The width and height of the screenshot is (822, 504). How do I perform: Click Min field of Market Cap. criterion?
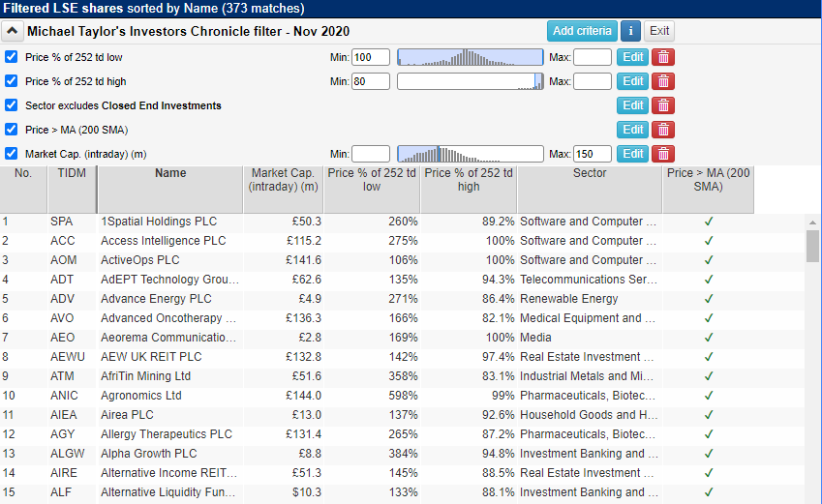(x=371, y=154)
